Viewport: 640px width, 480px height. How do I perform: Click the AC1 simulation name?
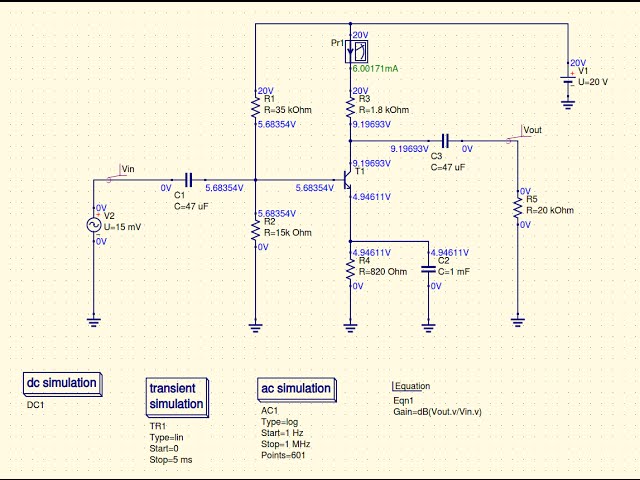(269, 410)
